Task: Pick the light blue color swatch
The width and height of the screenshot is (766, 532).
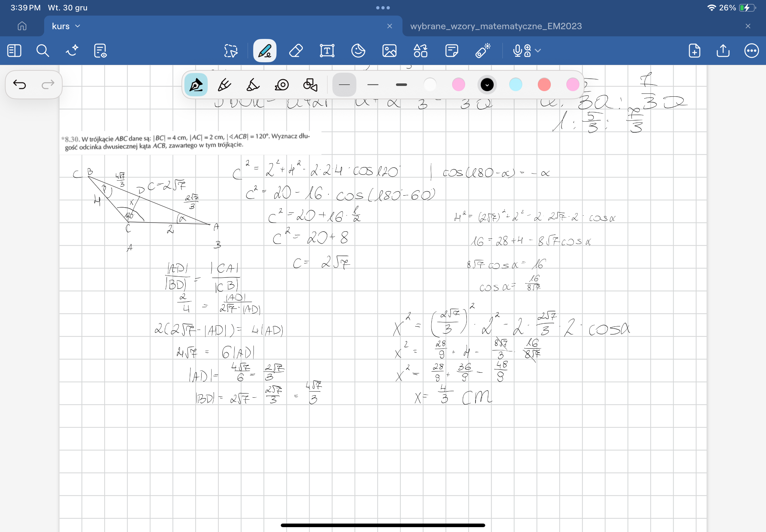Action: 515,85
